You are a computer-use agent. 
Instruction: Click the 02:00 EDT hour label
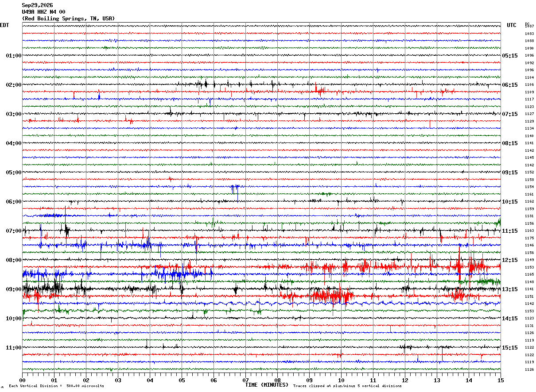coord(13,85)
